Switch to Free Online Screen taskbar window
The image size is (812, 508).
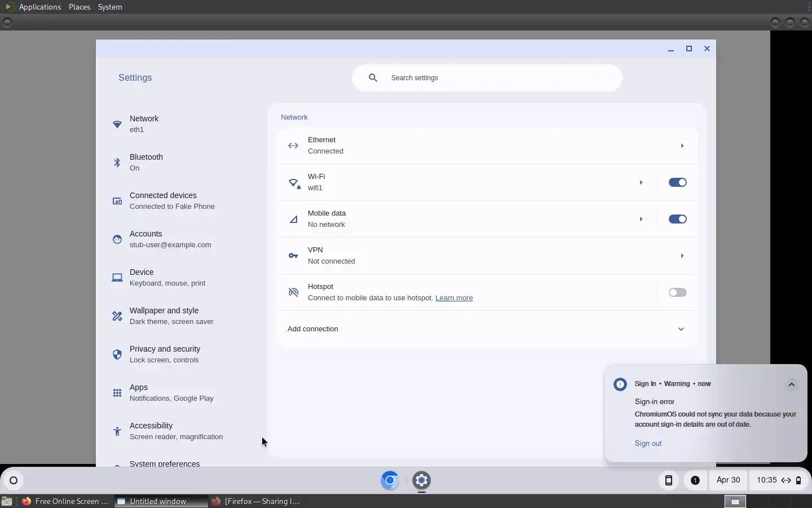pyautogui.click(x=65, y=501)
